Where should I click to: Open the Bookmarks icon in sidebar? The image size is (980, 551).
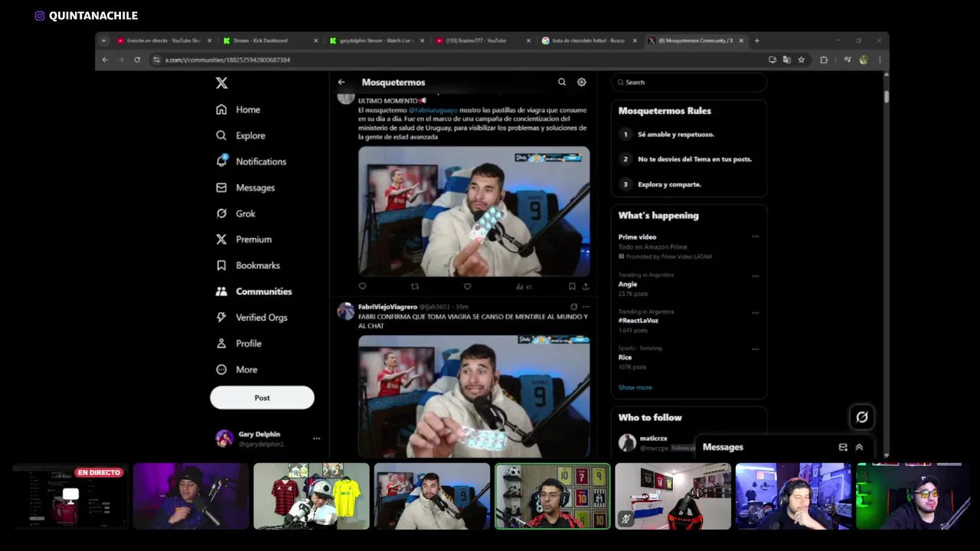(x=221, y=266)
